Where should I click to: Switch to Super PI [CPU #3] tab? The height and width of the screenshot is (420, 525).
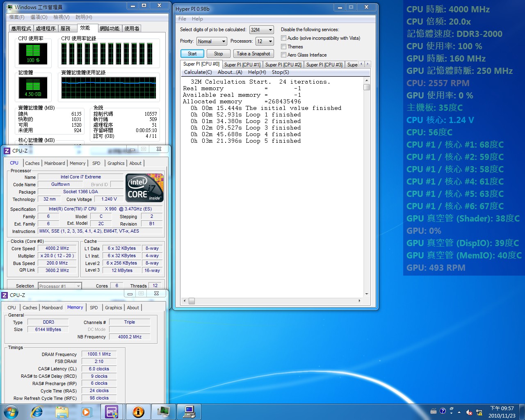click(x=324, y=64)
